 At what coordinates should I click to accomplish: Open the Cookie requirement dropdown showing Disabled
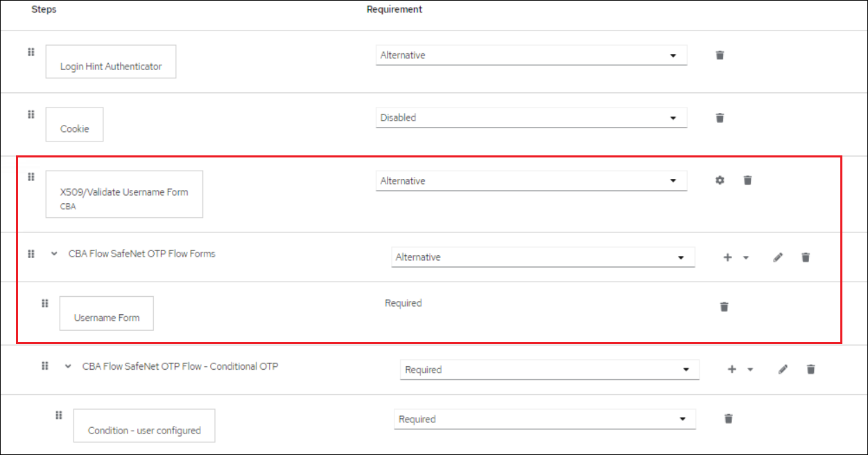pos(531,118)
